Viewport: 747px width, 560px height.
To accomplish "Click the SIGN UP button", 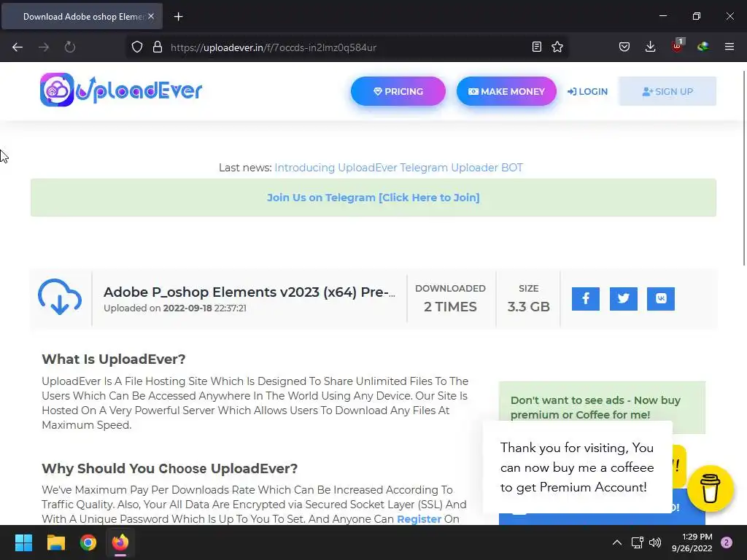I will tap(667, 91).
